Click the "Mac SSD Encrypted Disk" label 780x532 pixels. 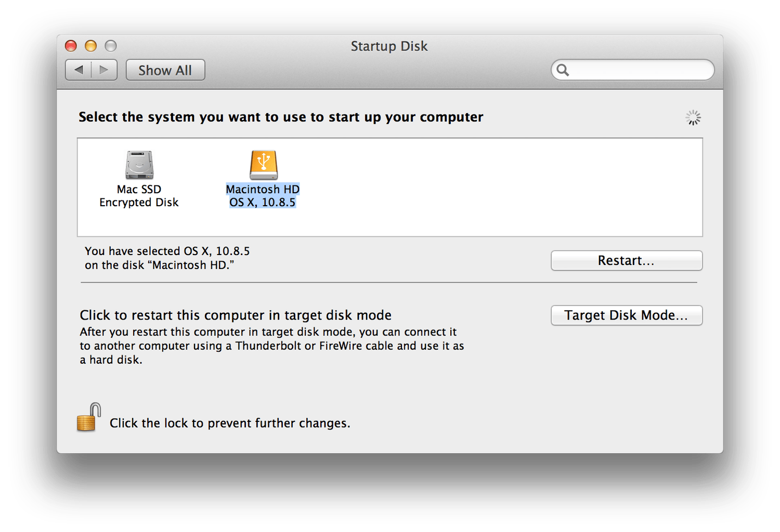point(139,196)
